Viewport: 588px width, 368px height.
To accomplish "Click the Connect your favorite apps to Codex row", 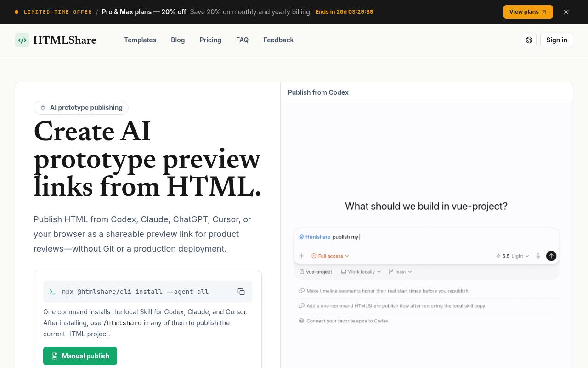I will coord(426,321).
